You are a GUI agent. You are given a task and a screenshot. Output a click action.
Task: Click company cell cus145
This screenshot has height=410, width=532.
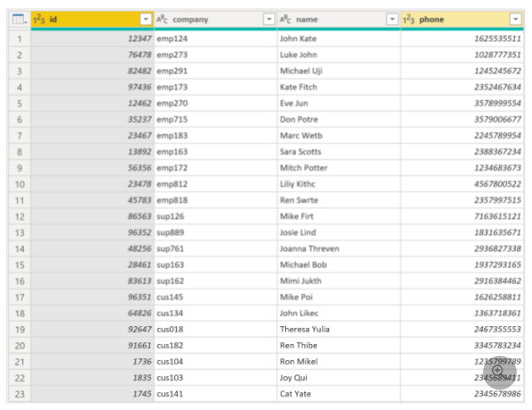point(216,298)
